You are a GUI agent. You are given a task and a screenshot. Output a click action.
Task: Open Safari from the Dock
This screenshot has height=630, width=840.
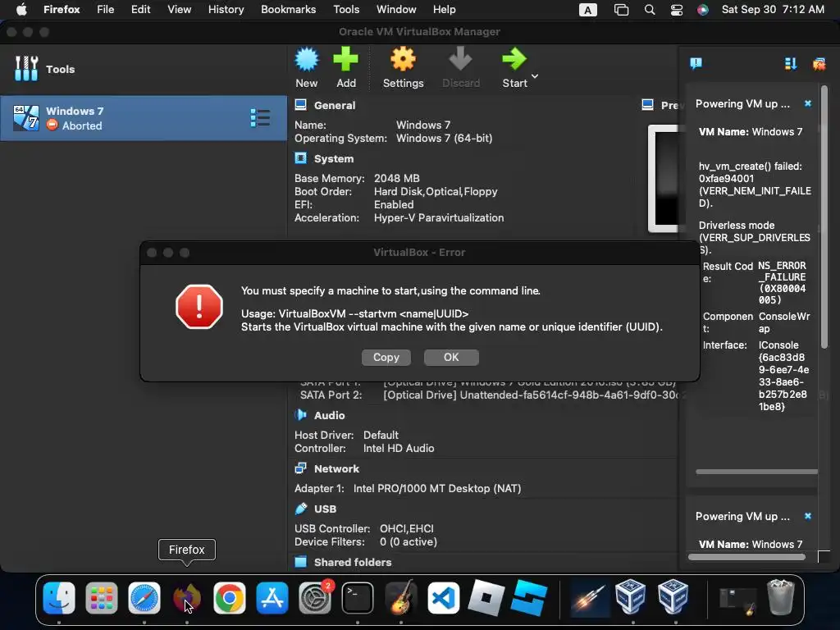pyautogui.click(x=144, y=597)
